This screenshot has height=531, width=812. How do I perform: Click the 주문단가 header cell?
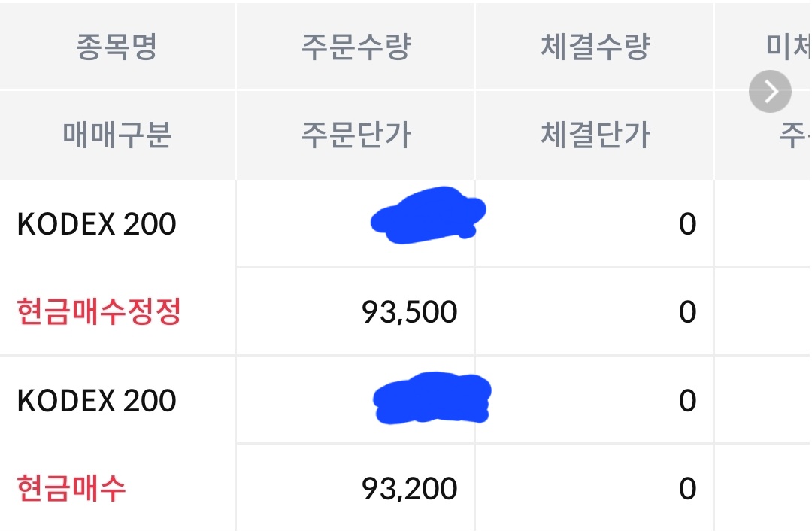click(356, 135)
